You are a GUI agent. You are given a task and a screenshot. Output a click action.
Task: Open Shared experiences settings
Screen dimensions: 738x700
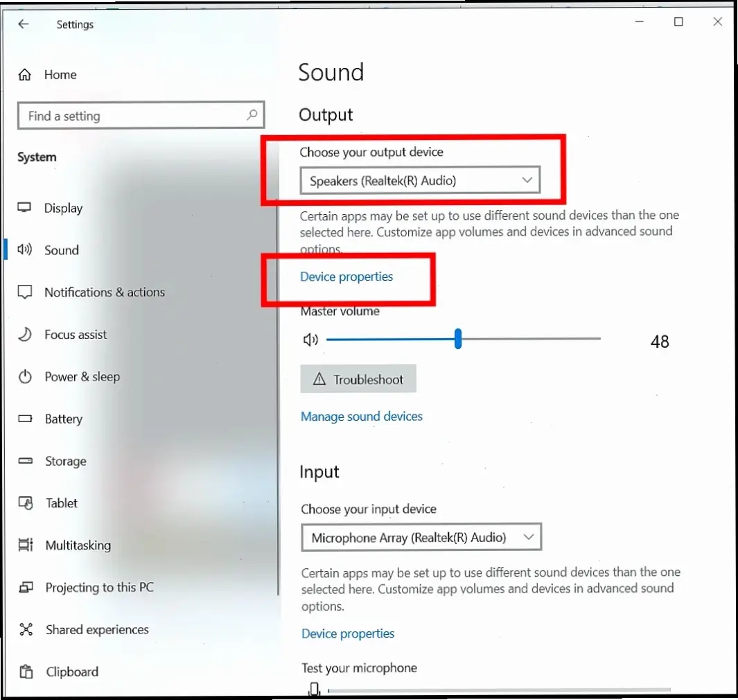[x=97, y=629]
